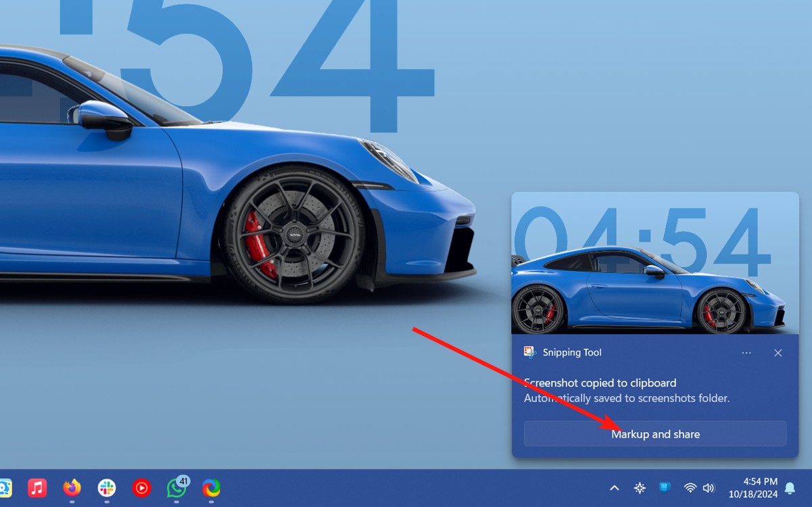Open YouTube Music from the taskbar
The image size is (812, 507).
(x=141, y=488)
